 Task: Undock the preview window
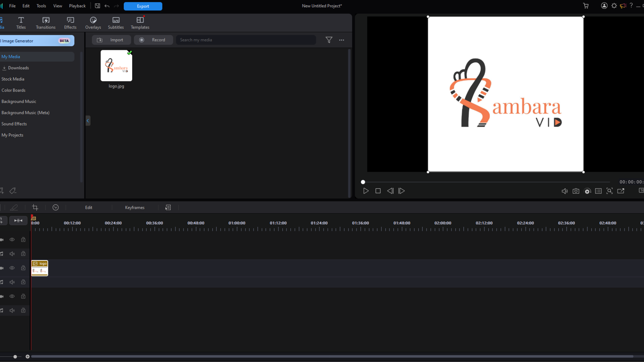click(621, 191)
